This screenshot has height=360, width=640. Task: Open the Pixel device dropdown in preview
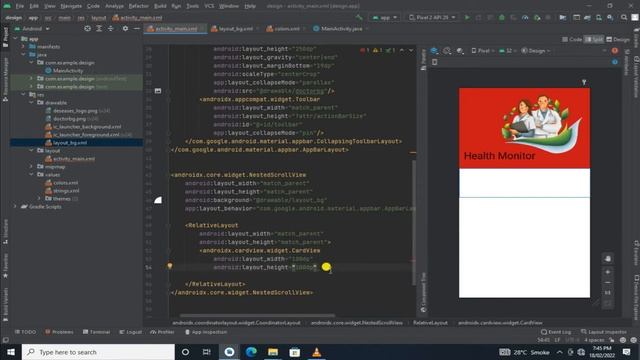482,51
